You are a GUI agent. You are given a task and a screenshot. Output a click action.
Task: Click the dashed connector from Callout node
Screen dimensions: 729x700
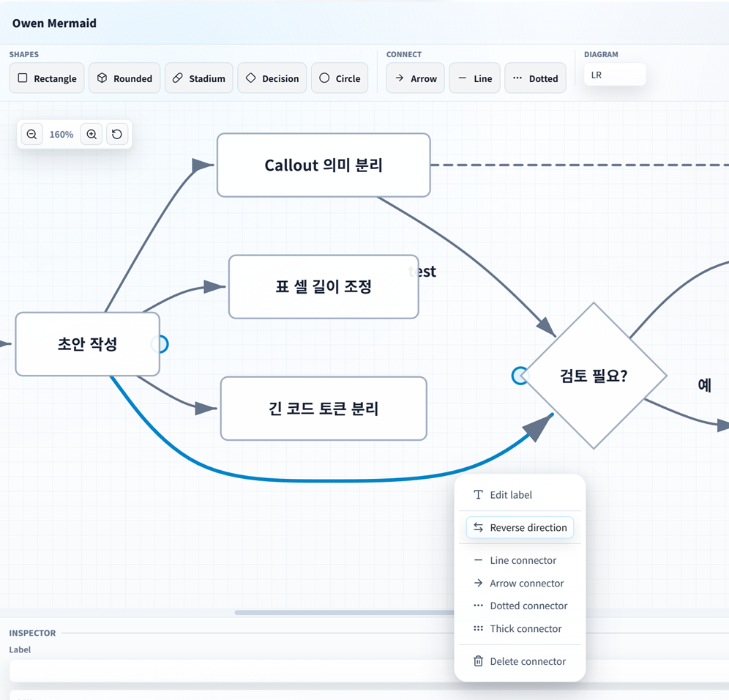click(579, 165)
